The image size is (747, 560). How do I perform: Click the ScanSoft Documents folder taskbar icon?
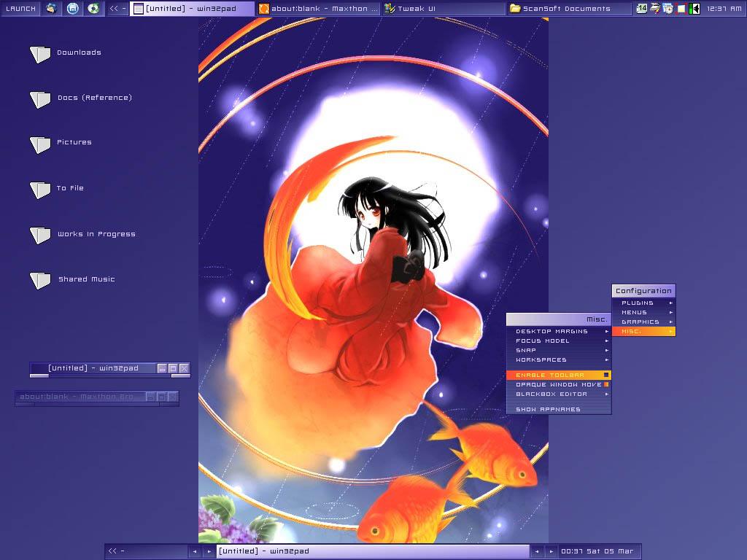(515, 9)
